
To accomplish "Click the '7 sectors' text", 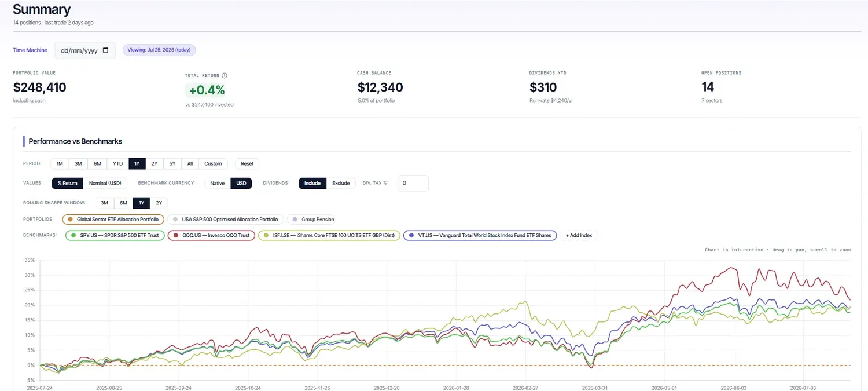I will click(x=712, y=101).
